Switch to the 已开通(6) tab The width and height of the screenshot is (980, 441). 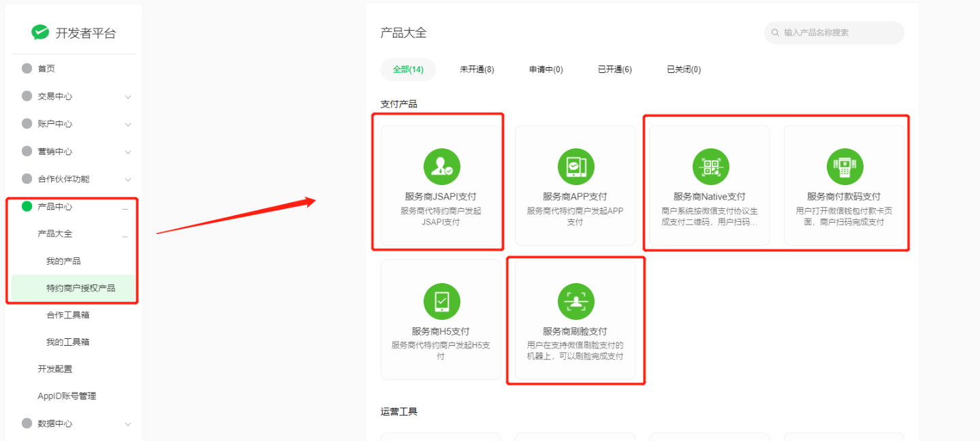pyautogui.click(x=614, y=69)
